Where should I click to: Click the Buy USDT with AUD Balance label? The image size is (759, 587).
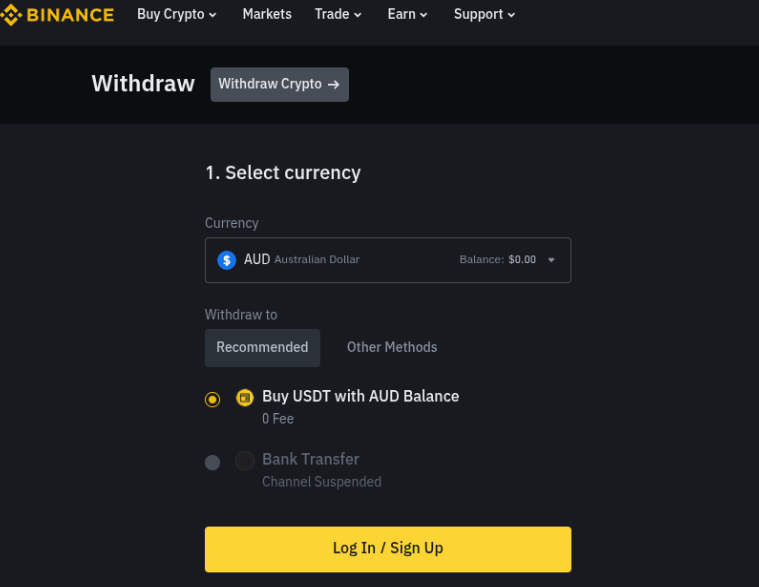click(x=360, y=396)
